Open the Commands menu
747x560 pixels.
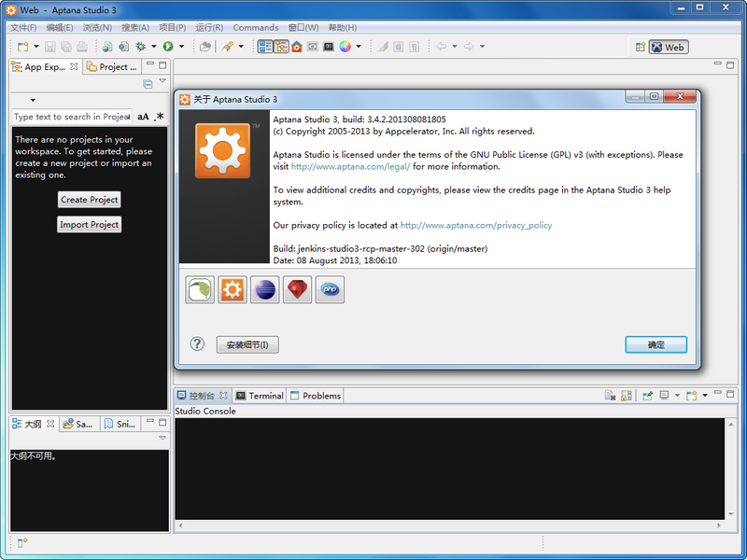[255, 27]
